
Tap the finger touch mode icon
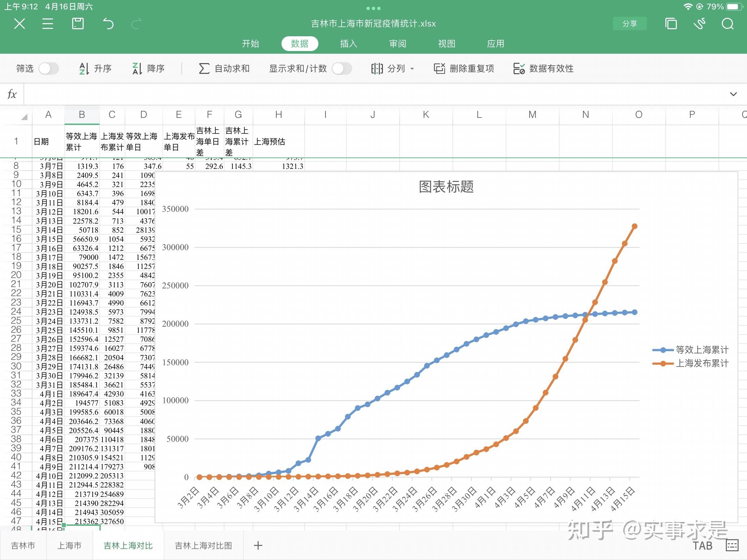[x=700, y=24]
